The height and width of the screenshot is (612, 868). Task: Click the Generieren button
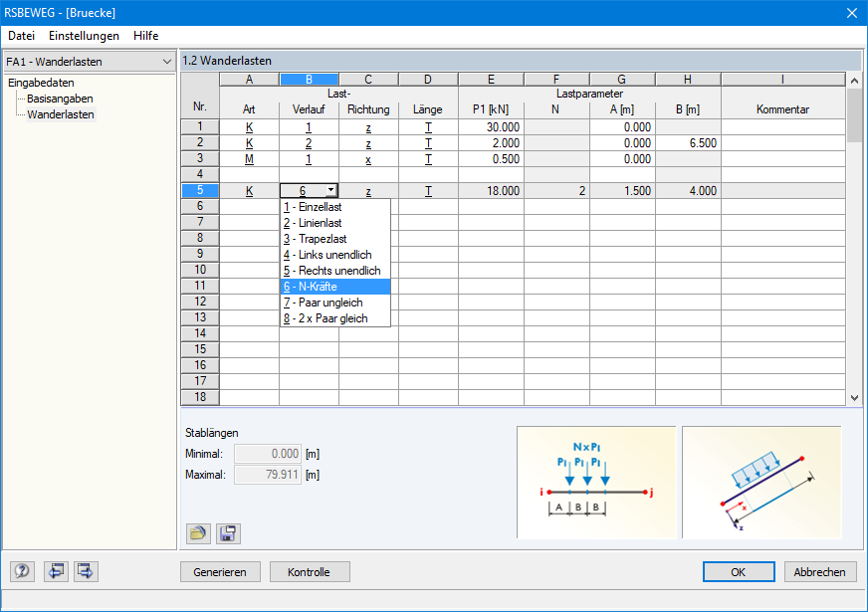pos(220,572)
